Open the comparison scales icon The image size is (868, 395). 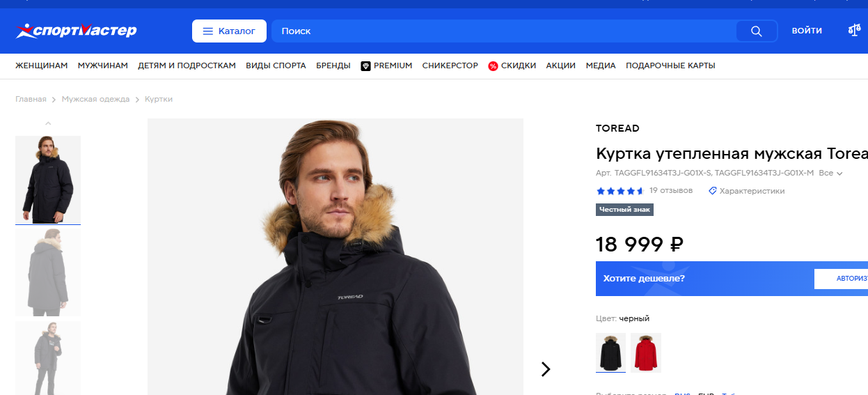[x=854, y=31]
